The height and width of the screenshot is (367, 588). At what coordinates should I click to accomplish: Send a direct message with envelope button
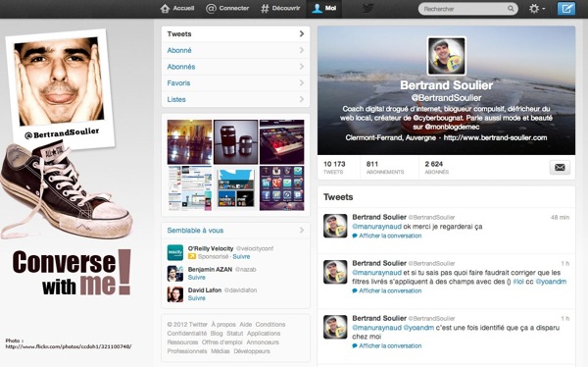tap(560, 168)
